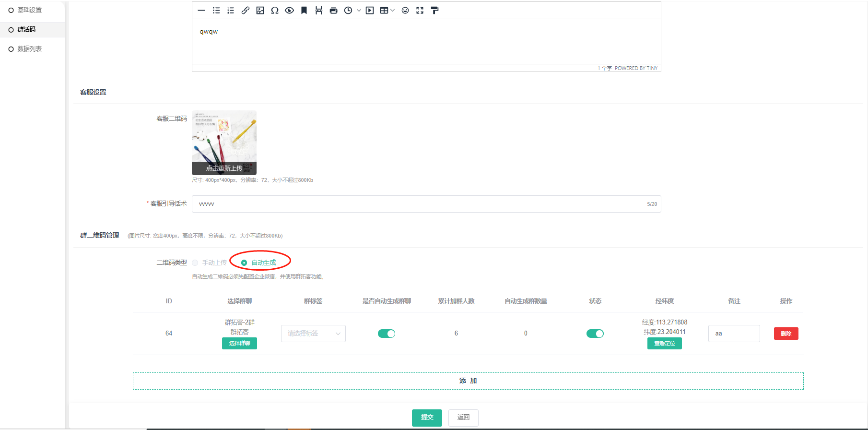This screenshot has height=430, width=868.
Task: Click the insert image icon in the editor
Action: coord(260,11)
